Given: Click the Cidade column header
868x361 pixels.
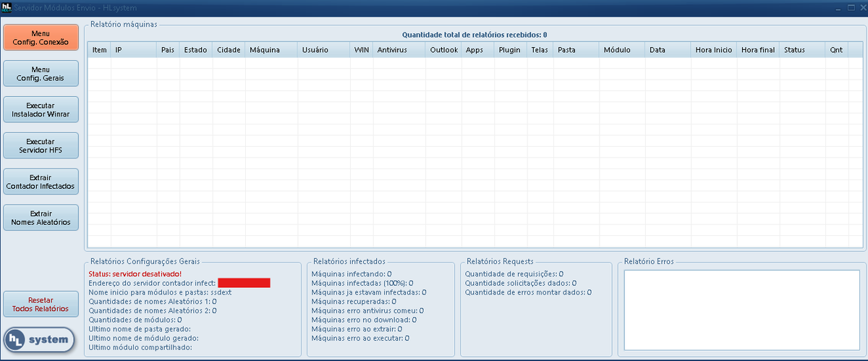Looking at the screenshot, I should point(229,50).
